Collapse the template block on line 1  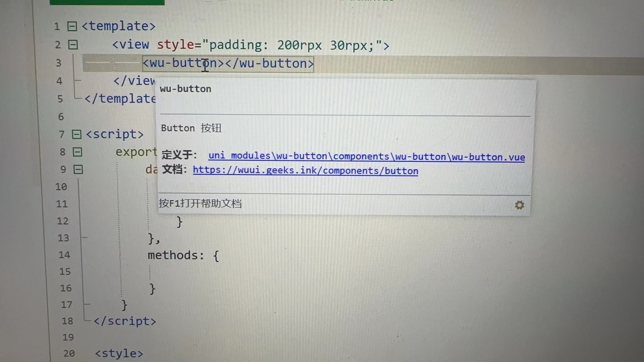point(72,26)
